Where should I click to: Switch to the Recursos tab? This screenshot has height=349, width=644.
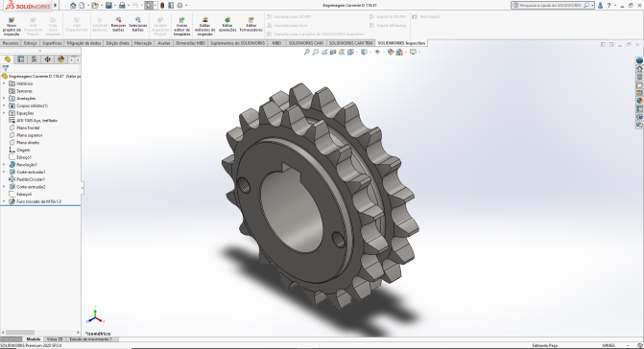11,43
